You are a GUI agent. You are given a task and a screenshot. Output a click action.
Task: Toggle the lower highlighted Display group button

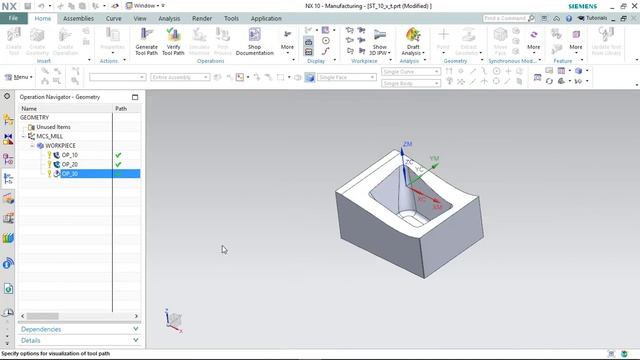pos(309,52)
